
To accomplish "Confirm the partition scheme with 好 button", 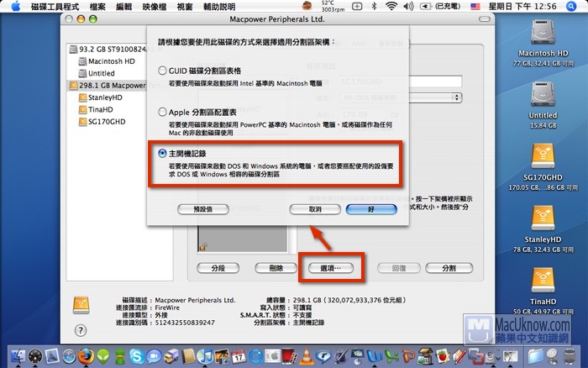I will (x=371, y=209).
